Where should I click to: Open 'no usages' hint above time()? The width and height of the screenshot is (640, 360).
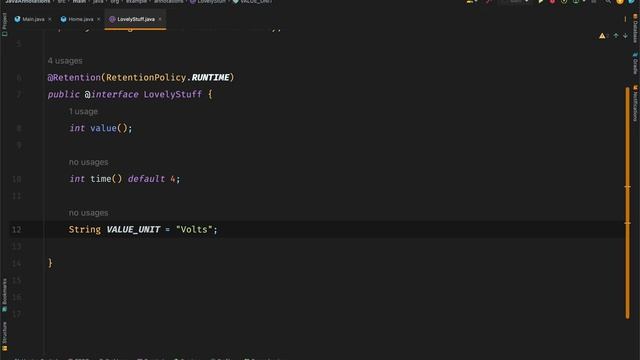(x=89, y=162)
